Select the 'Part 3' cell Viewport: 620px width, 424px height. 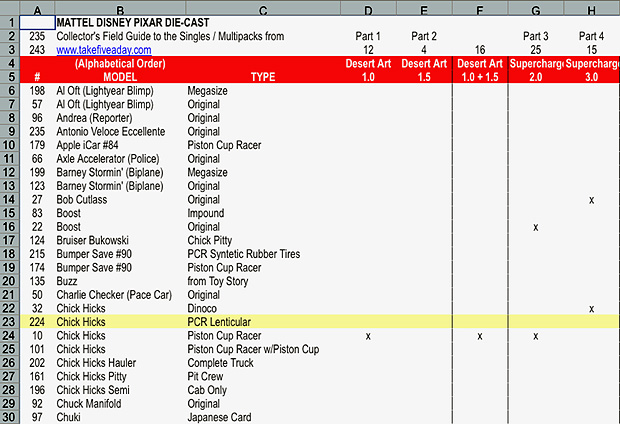click(x=535, y=36)
